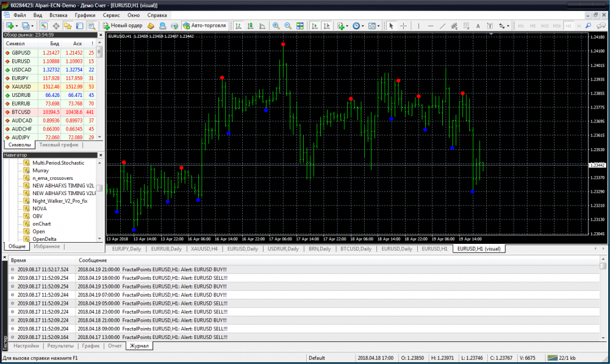Open the Сервис menu
This screenshot has width=610, height=364.
click(x=111, y=15)
